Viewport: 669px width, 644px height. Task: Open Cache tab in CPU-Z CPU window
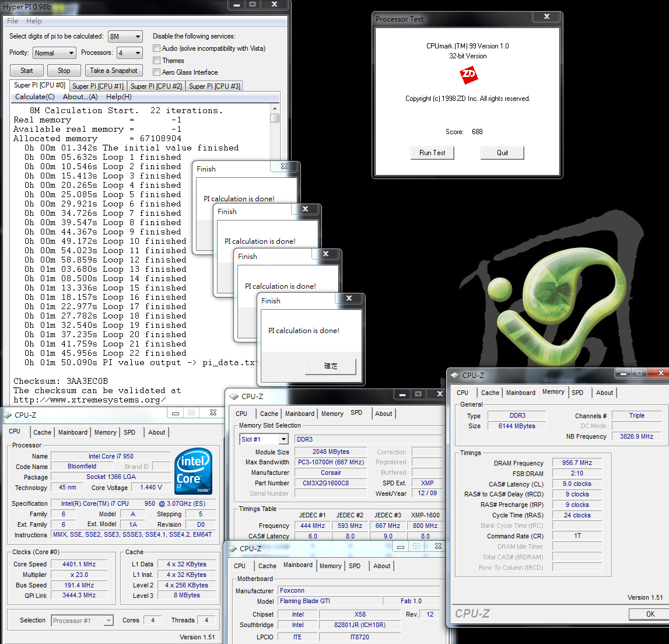pyautogui.click(x=42, y=432)
